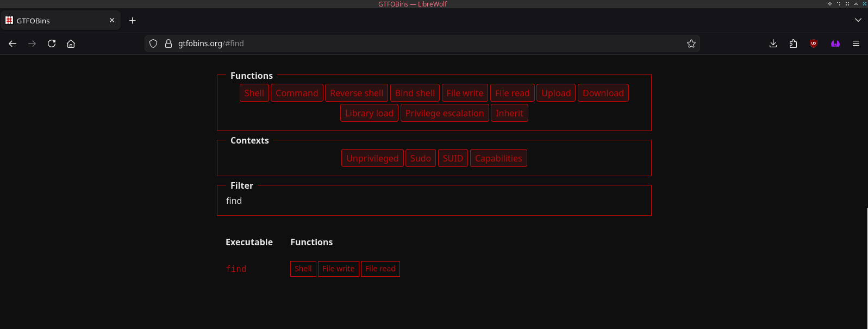Bookmark this page with the star icon
This screenshot has width=868, height=329.
691,44
